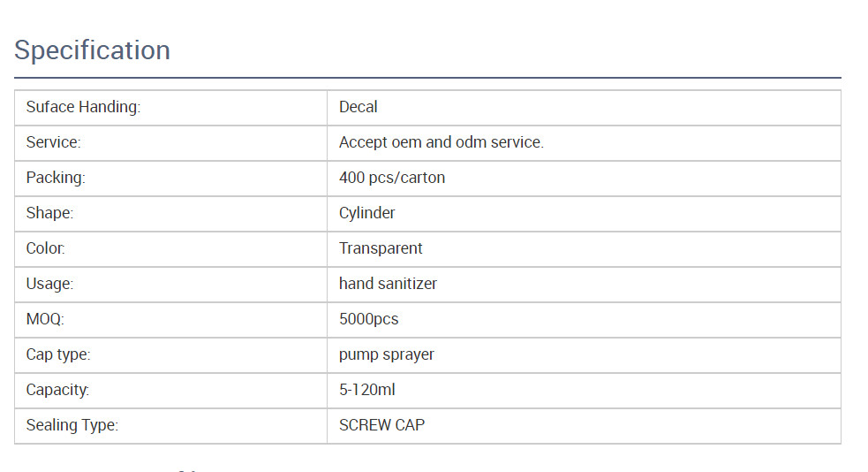Image resolution: width=868 pixels, height=472 pixels.
Task: Select the Packing label cell
Action: pos(171,179)
